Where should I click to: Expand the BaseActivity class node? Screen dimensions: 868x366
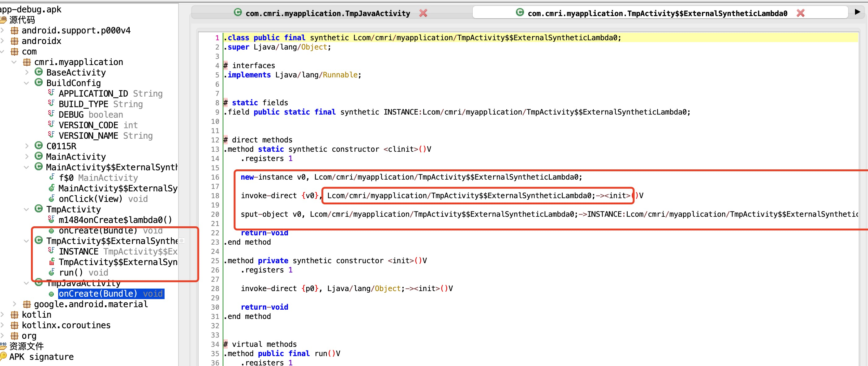[x=27, y=72]
